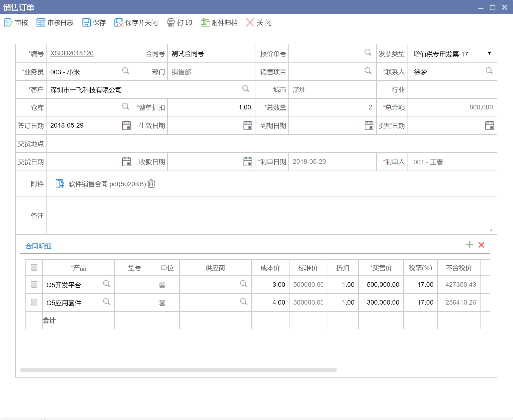The height and width of the screenshot is (420, 513).
Task: Click 保存并关闭 save and close
Action: point(136,23)
